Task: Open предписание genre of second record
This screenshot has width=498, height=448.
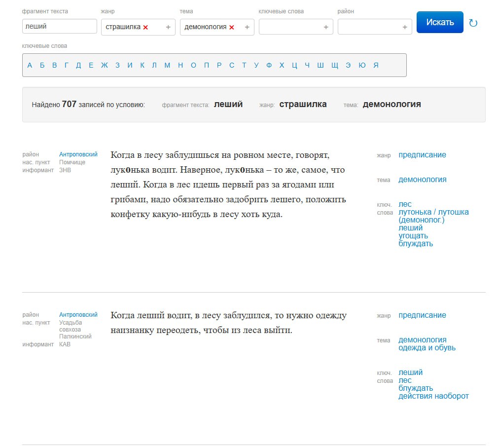Action: pos(422,315)
